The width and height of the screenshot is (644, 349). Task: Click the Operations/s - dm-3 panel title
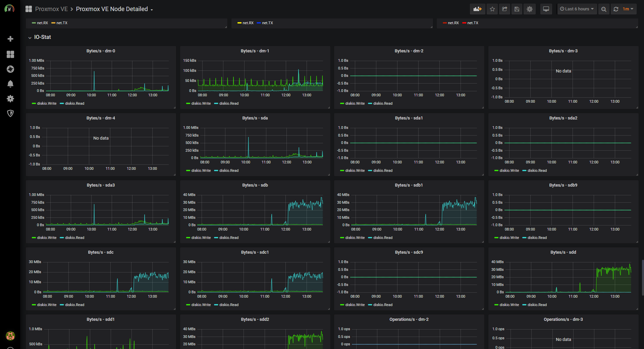(x=563, y=319)
